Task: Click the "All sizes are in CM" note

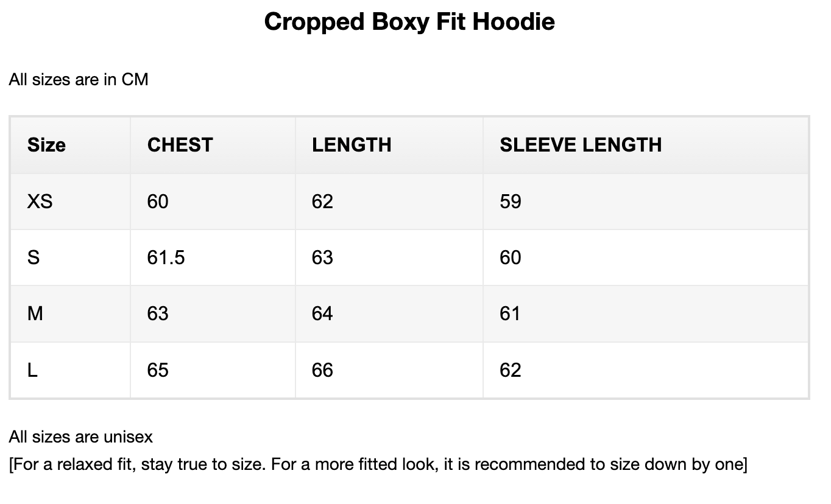Action: pyautogui.click(x=79, y=80)
